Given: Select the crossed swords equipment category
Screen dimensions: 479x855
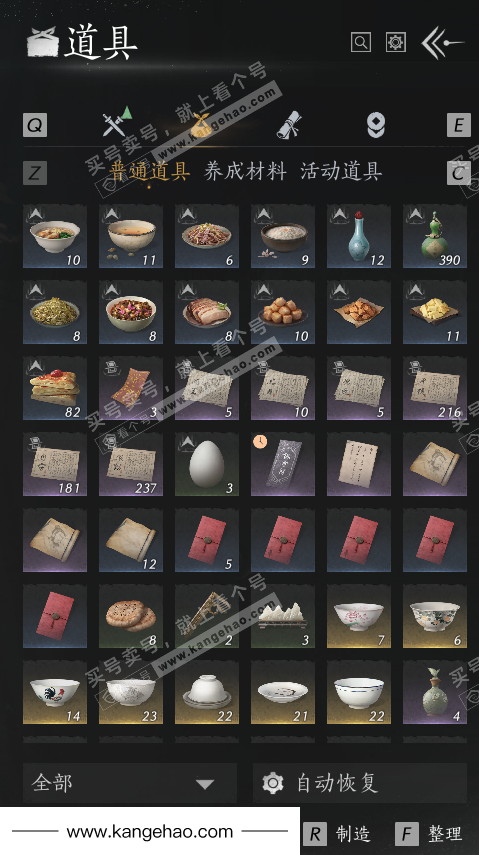Looking at the screenshot, I should 116,122.
